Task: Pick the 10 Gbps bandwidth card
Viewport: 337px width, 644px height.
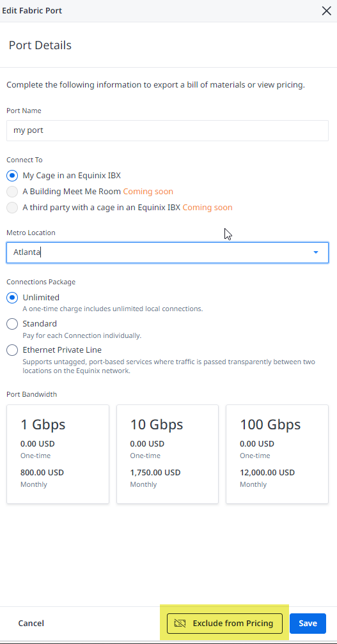Action: click(168, 454)
